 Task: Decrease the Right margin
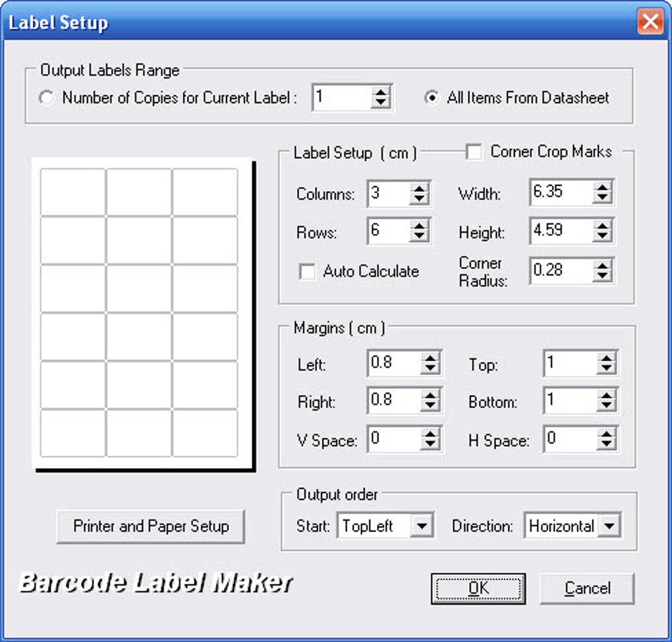click(x=430, y=406)
